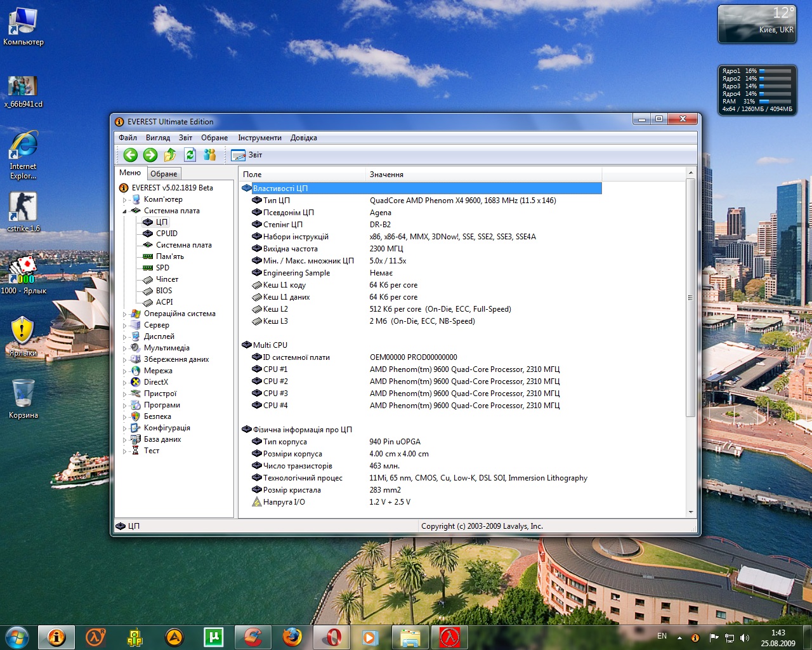The width and height of the screenshot is (812, 650).
Task: Click the two-people icon in the EVEREST toolbar
Action: click(x=210, y=155)
